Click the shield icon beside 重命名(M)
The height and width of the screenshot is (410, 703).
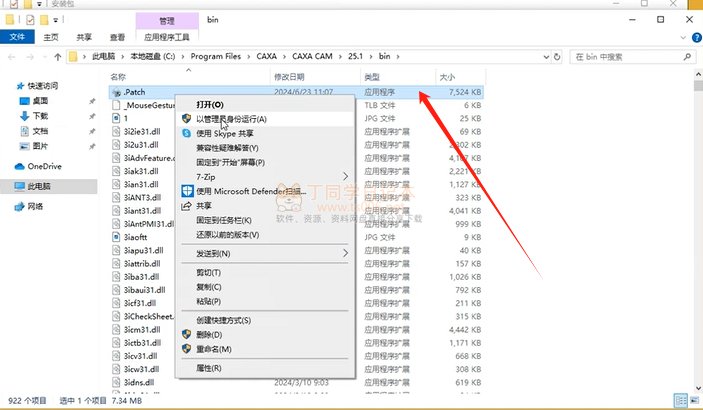point(187,349)
